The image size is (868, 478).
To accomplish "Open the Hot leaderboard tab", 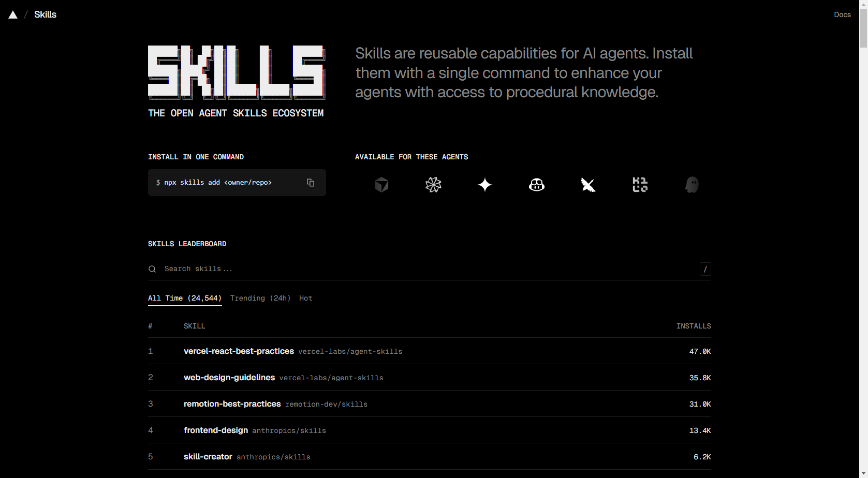I will [x=305, y=298].
